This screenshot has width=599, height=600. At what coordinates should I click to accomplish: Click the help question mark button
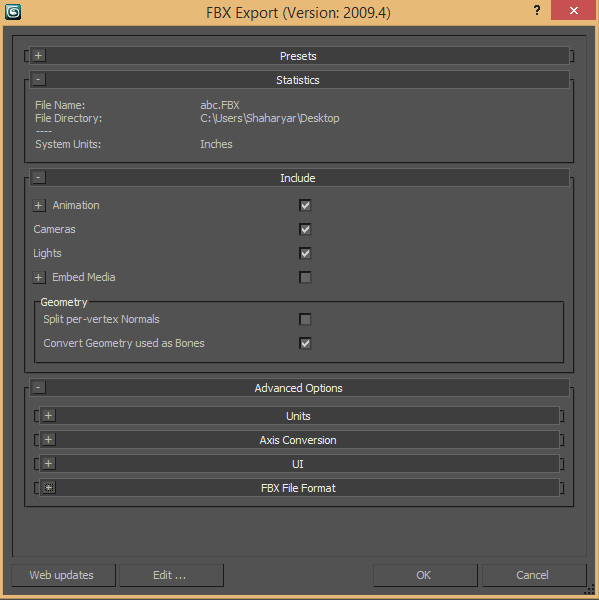pyautogui.click(x=537, y=10)
